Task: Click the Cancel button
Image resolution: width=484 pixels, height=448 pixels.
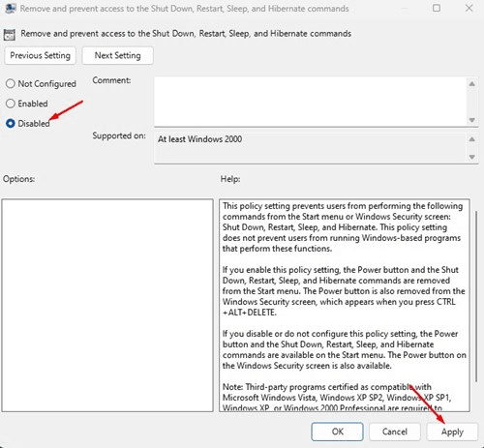Action: click(395, 432)
